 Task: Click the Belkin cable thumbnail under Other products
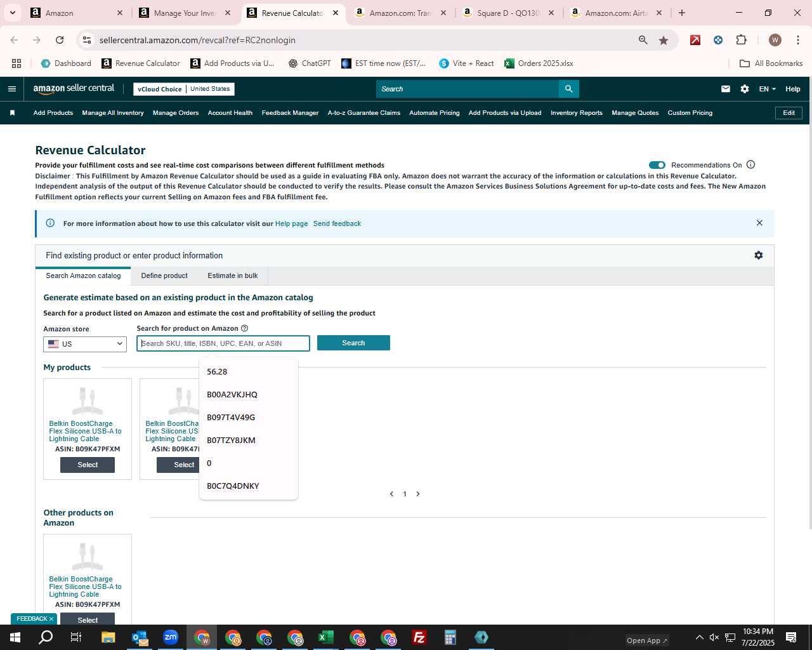coord(88,557)
